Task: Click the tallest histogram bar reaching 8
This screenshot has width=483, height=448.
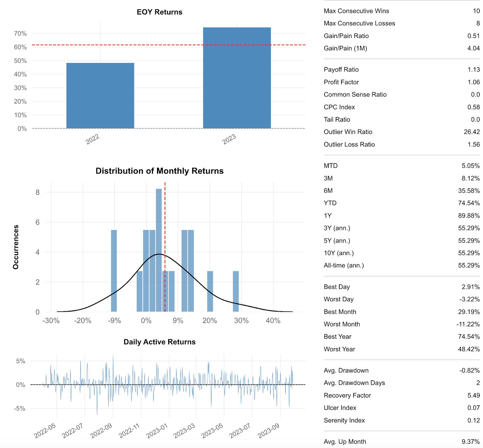Action: point(159,250)
